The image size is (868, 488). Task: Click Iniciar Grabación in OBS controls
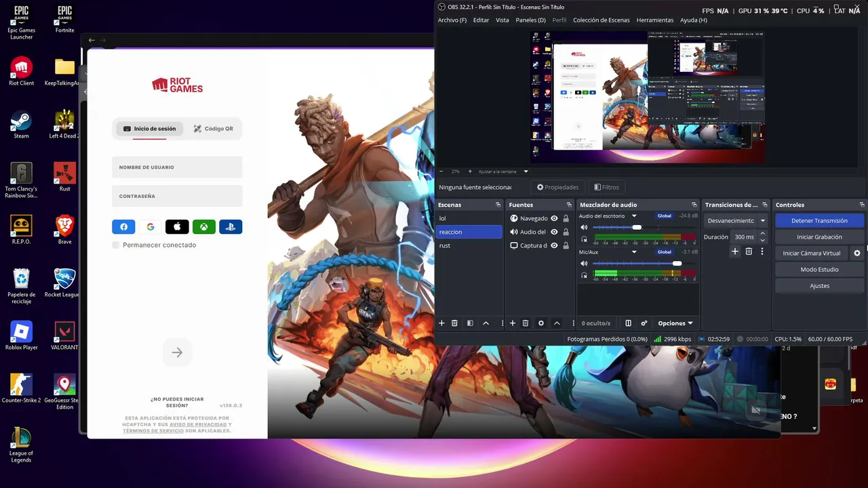pos(819,237)
